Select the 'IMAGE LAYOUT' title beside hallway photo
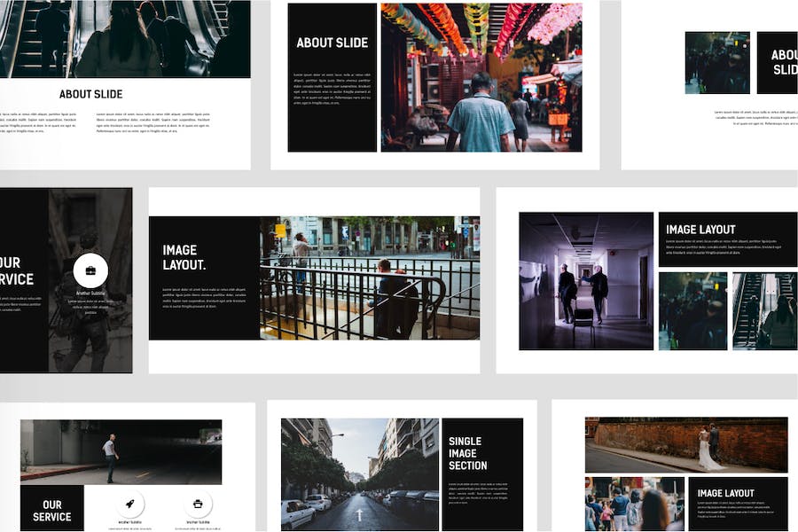Viewport: 798px width, 532px height. point(700,230)
